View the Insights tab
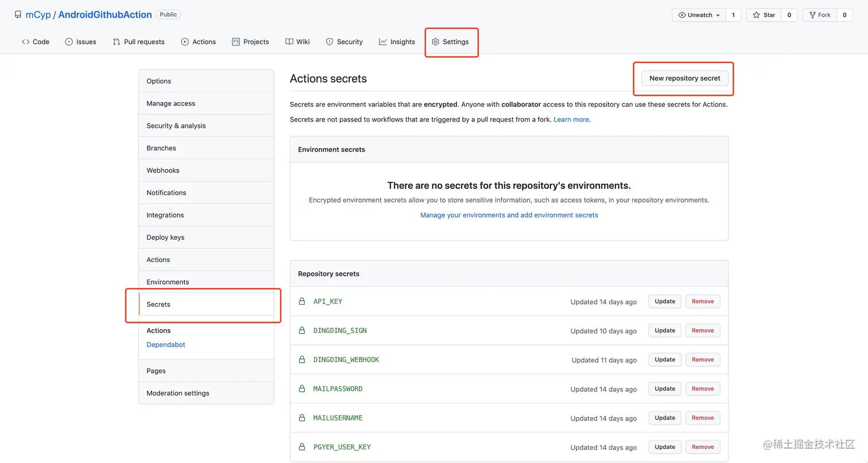Viewport: 868px width, 463px height. 397,42
